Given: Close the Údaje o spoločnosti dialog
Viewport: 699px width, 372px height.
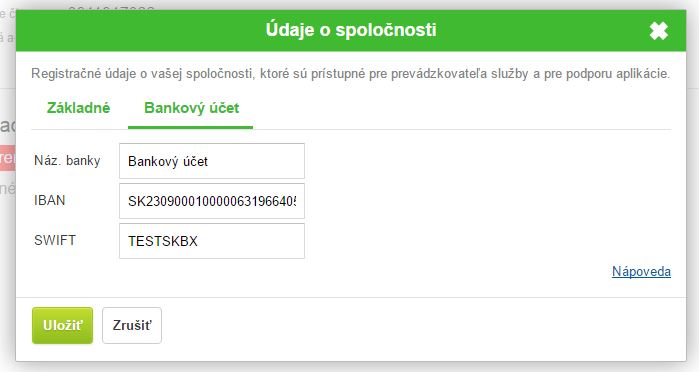Looking at the screenshot, I should [658, 31].
